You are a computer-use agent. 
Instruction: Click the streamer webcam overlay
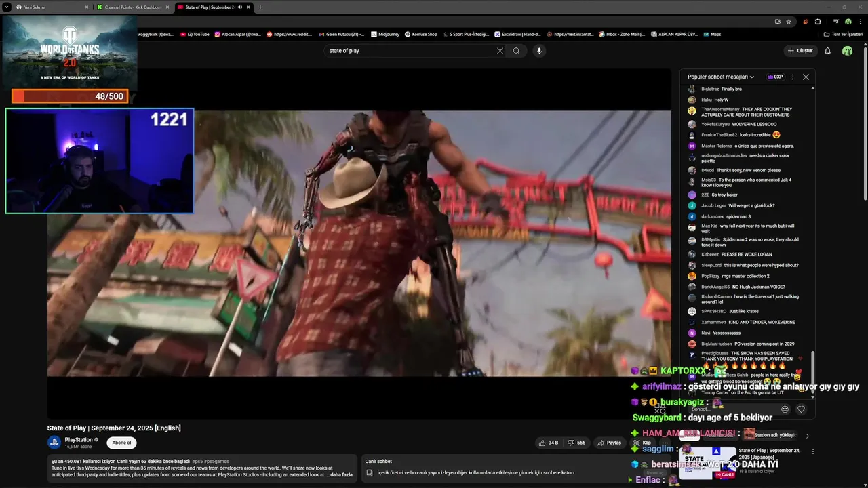(100, 161)
